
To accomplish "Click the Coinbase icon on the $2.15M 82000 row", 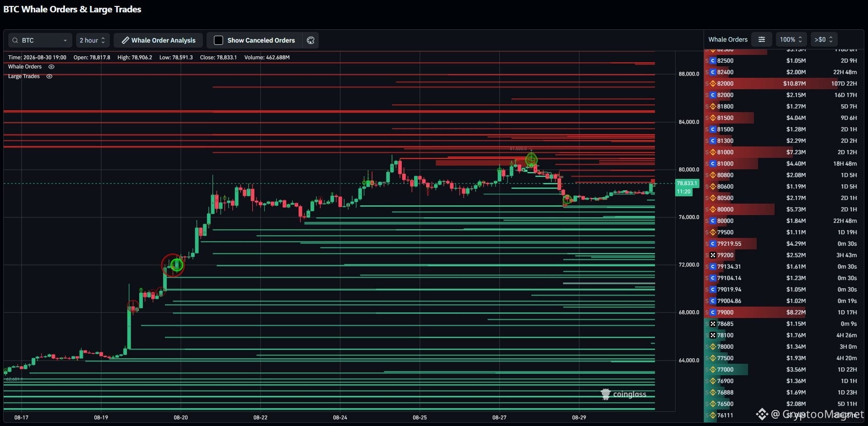I will coord(713,95).
